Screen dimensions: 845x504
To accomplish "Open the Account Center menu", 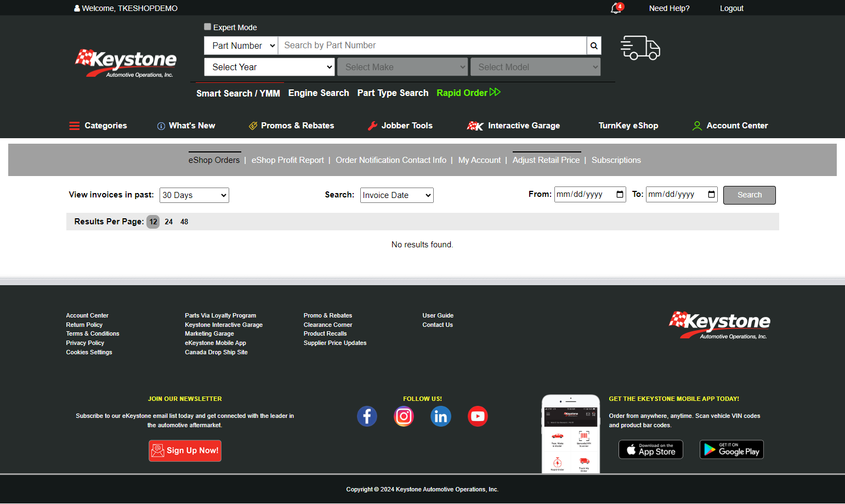I will [x=730, y=126].
